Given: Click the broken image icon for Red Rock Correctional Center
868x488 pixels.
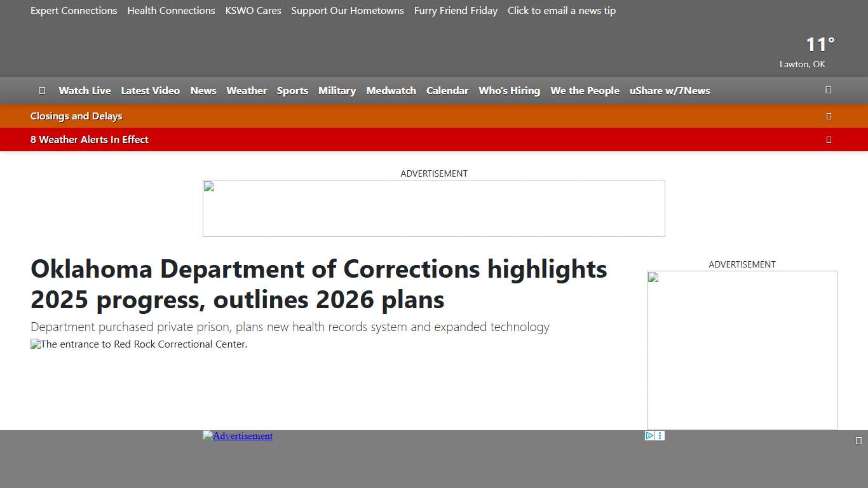Looking at the screenshot, I should click(x=34, y=344).
